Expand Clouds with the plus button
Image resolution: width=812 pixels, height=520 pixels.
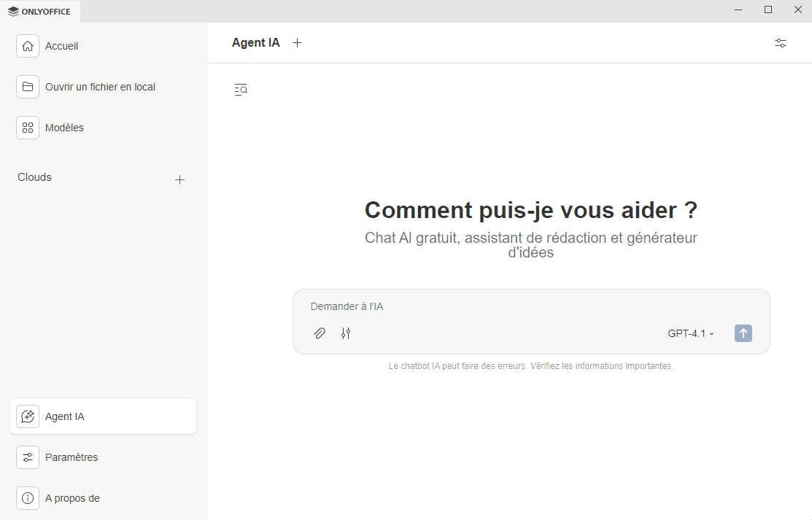point(179,179)
